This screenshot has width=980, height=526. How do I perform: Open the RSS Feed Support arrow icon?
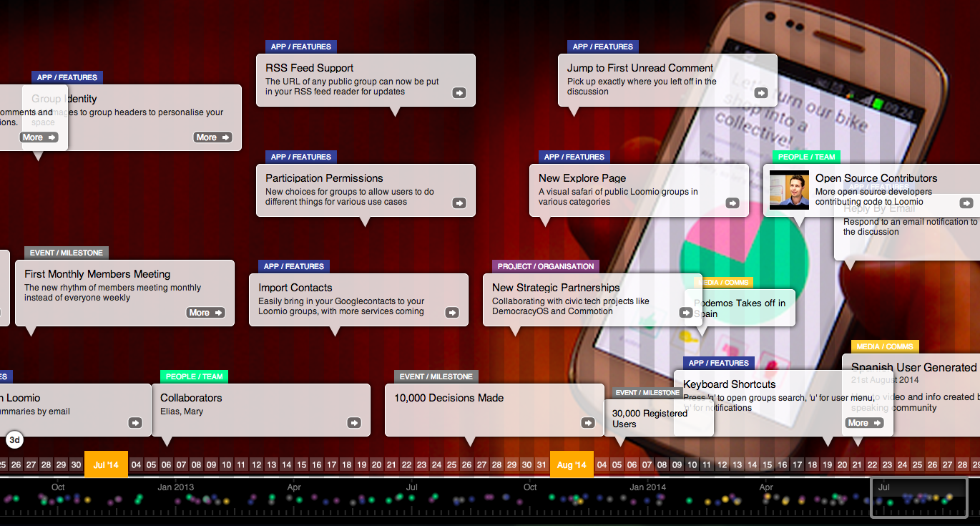point(459,92)
